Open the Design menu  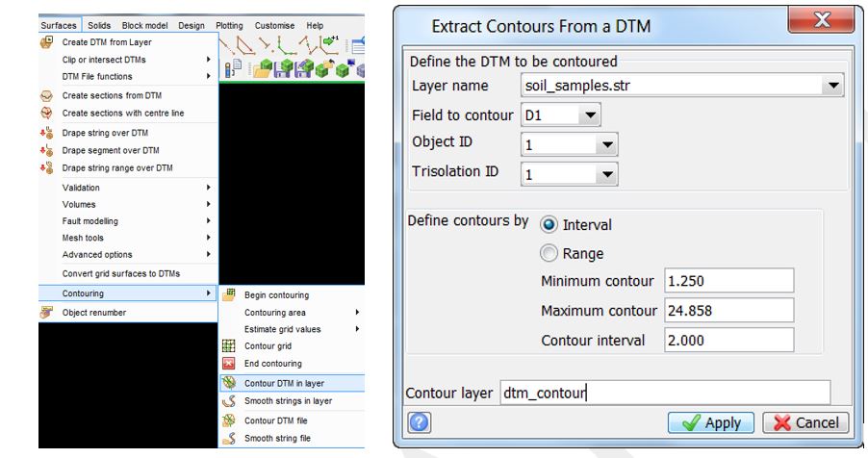click(191, 25)
